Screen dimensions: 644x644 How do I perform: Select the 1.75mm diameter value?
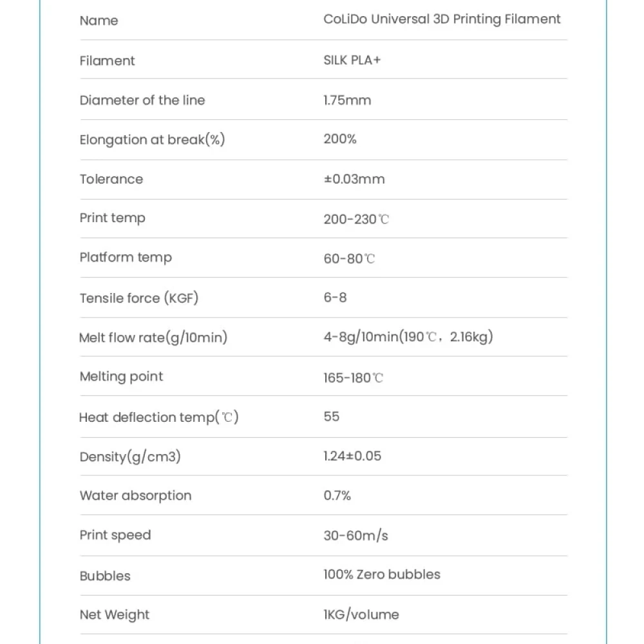347,100
